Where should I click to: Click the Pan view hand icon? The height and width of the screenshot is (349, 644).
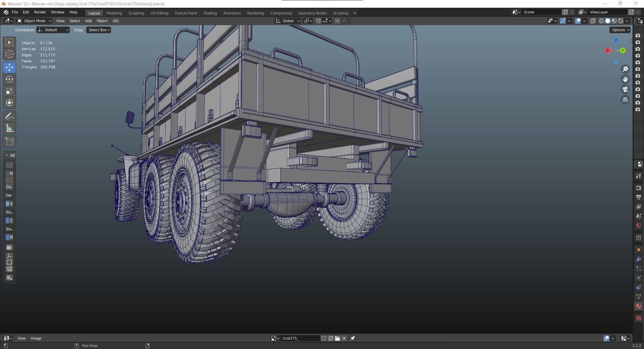click(625, 79)
